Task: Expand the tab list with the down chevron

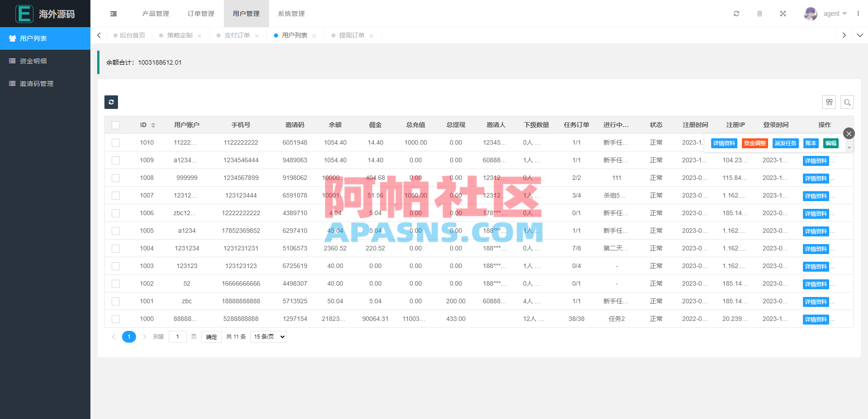Action: pos(860,35)
